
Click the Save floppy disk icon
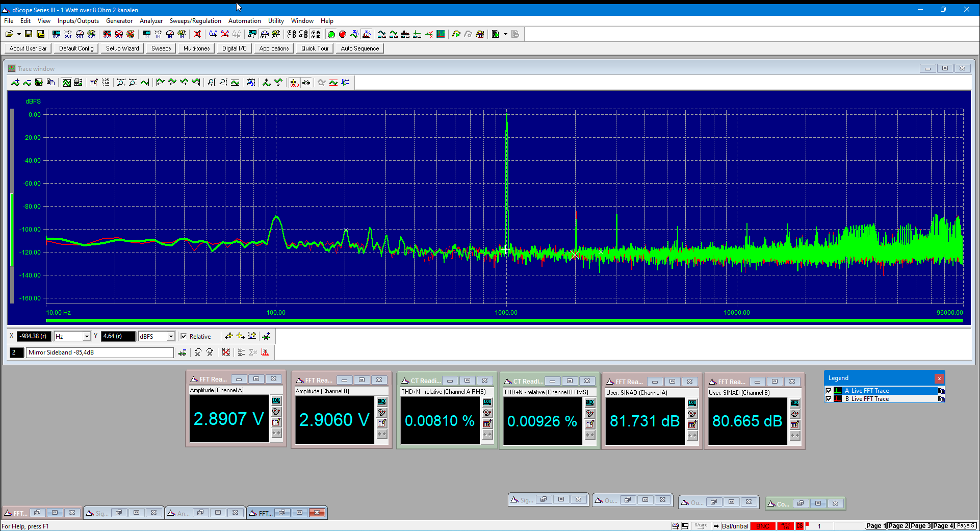(x=29, y=34)
